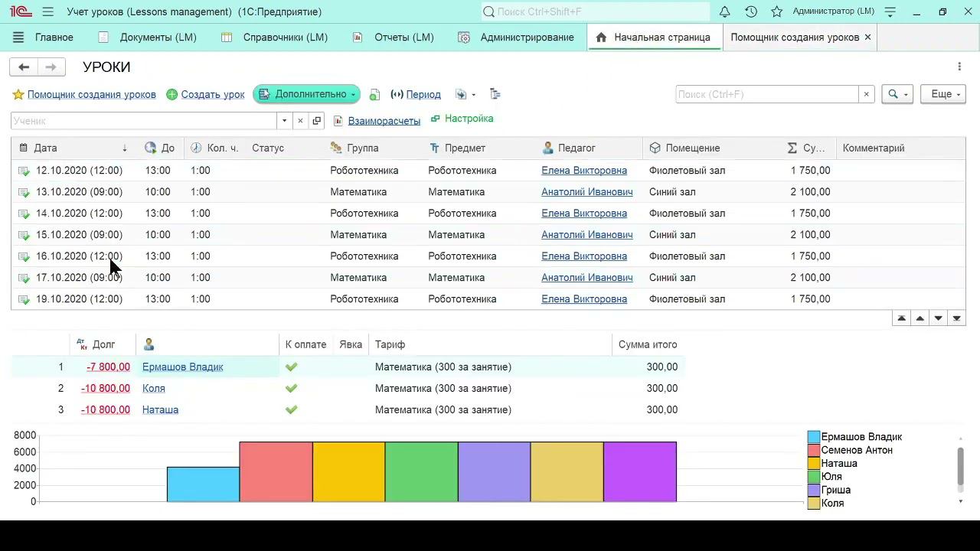The image size is (980, 551).
Task: Switch to Помощник создания уроков tab
Action: [x=795, y=37]
